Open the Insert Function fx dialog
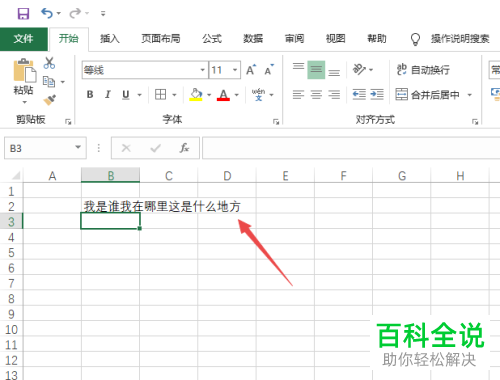Screen dimensions: 500x380 pyautogui.click(x=184, y=148)
